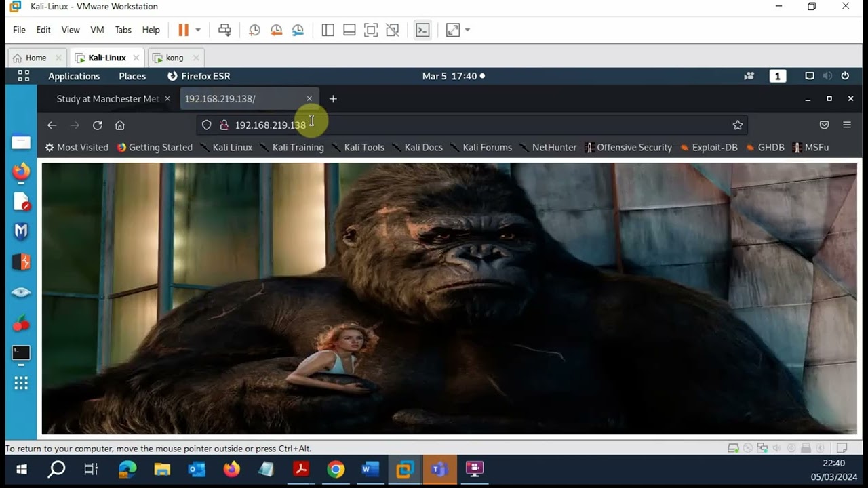The width and height of the screenshot is (868, 488).
Task: Open Google Chrome from Windows taskbar
Action: (336, 469)
